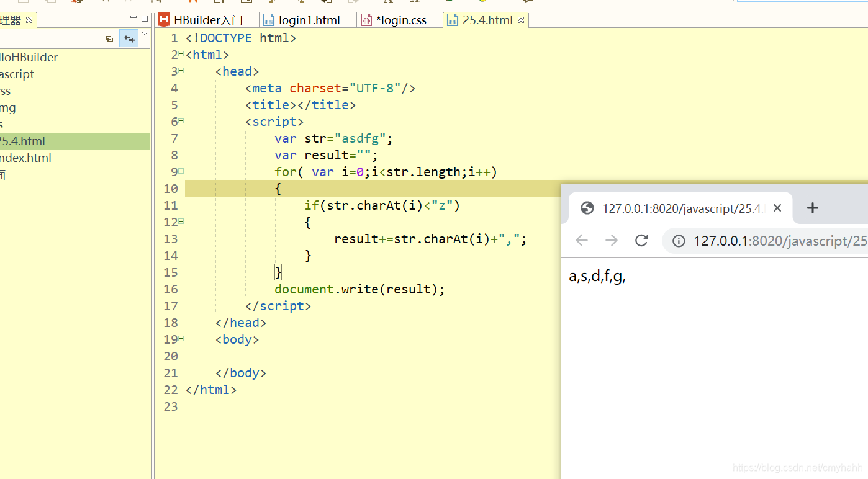Click the if(str.charAt(i)<"z") condition
Screen dimensions: 868x479
(382, 205)
